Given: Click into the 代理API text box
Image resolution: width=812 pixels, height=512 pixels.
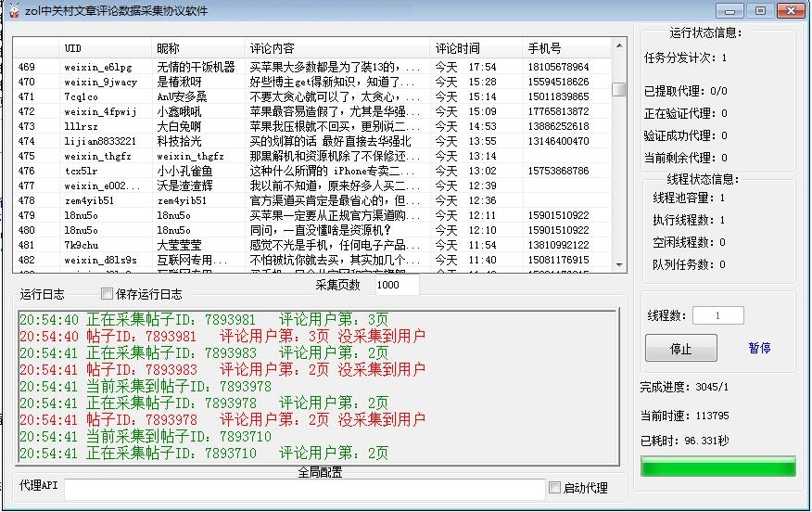Looking at the screenshot, I should [x=304, y=489].
